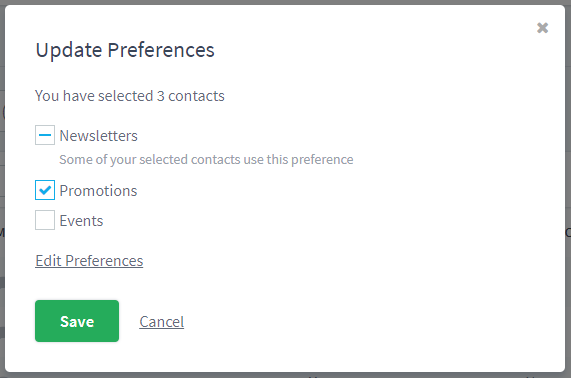Click the underlined Edit Preferences text

(89, 261)
